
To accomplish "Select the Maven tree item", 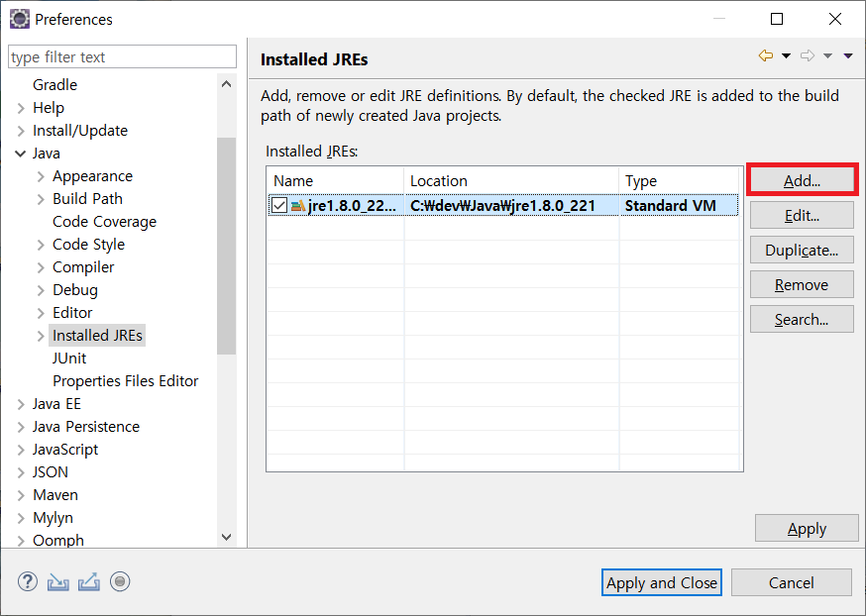I will (x=55, y=495).
